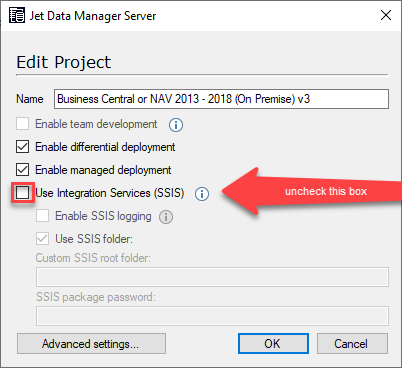Screen dimensions: 402x368
Task: Cancel the Edit Project dialog
Action: pos(352,344)
